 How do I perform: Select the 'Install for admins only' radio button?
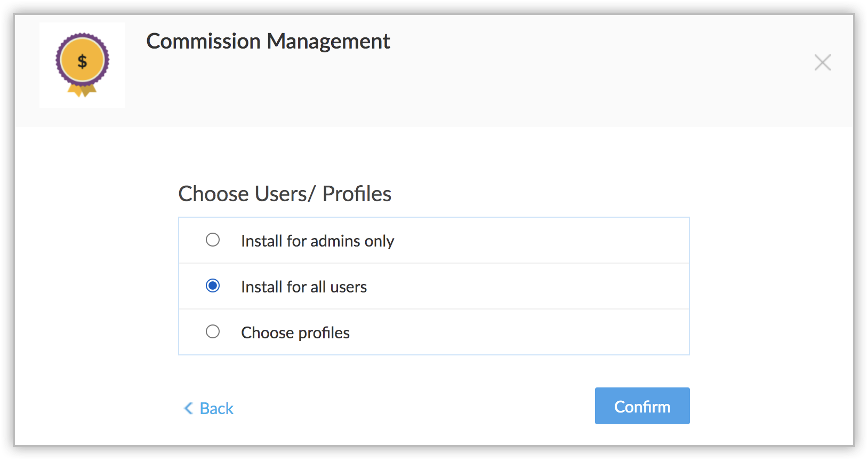coord(213,240)
